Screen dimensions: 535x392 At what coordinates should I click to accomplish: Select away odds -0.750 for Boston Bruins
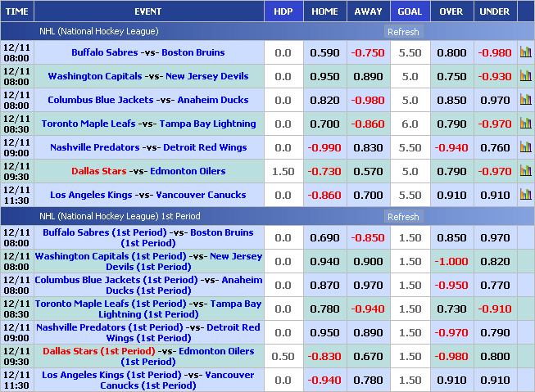tap(368, 53)
